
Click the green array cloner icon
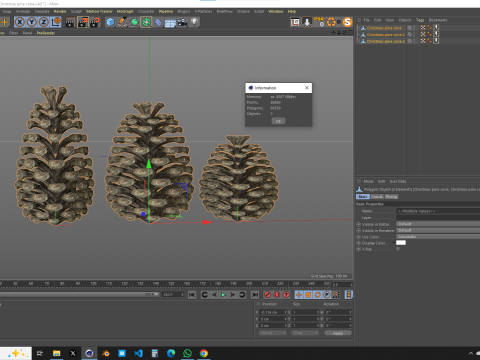tap(146, 22)
